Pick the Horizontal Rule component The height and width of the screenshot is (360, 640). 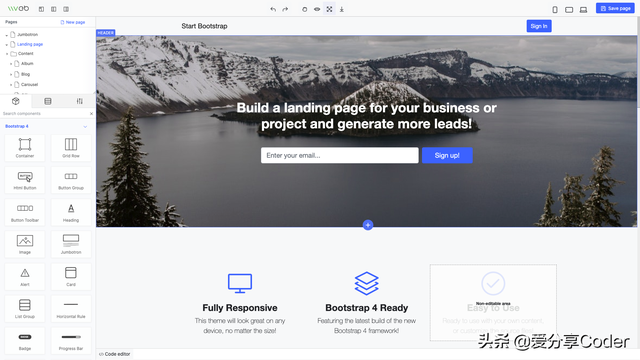click(71, 309)
